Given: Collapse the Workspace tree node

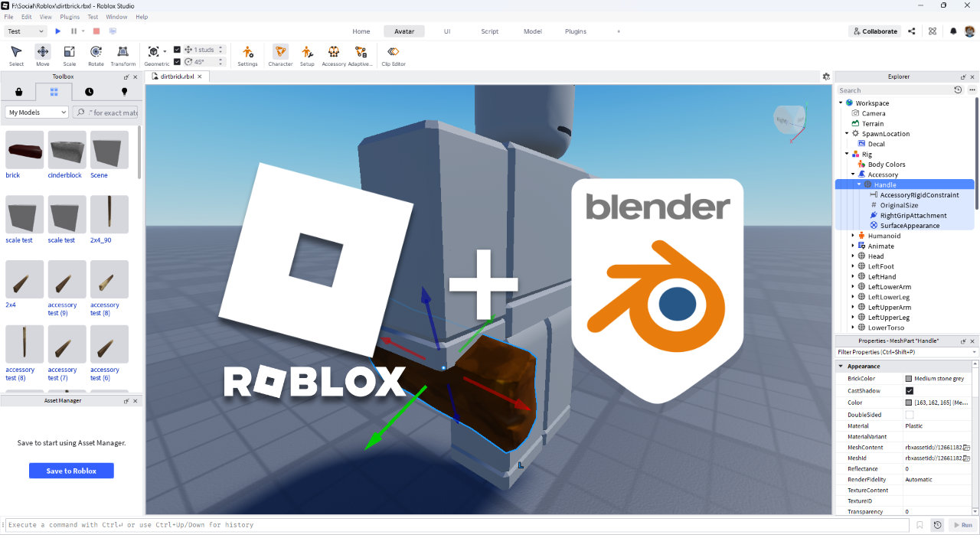Looking at the screenshot, I should coord(841,103).
